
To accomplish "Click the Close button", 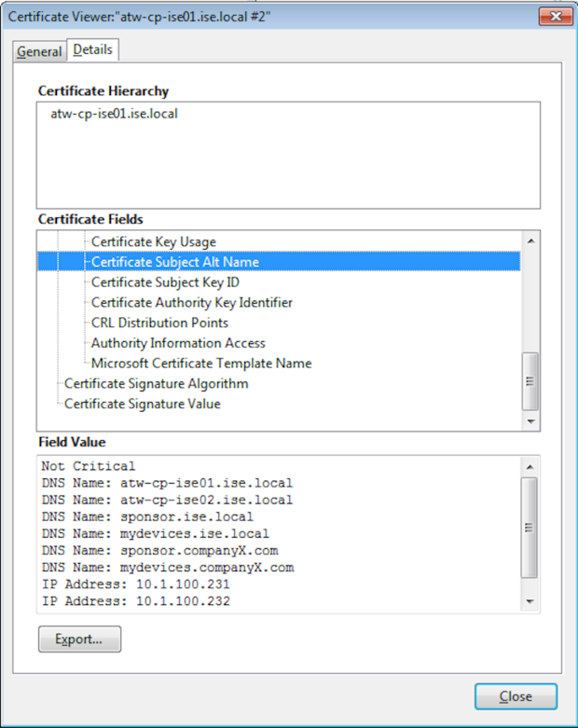I will (516, 696).
